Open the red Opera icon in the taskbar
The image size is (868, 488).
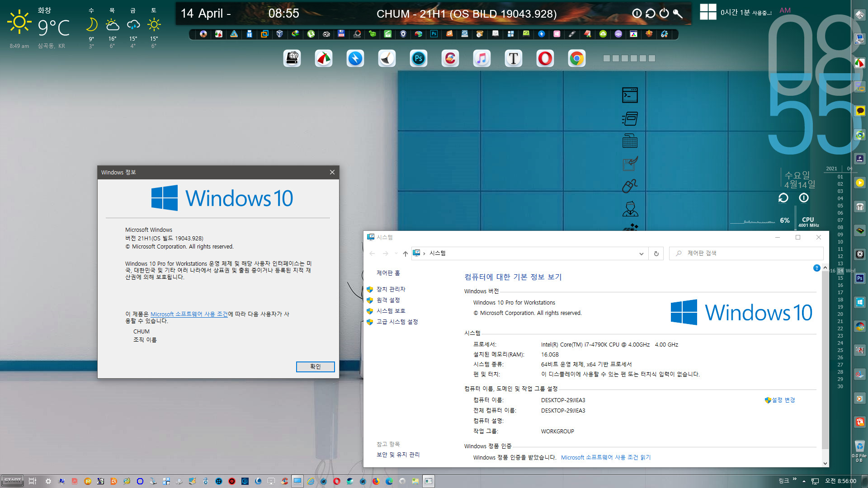337,481
